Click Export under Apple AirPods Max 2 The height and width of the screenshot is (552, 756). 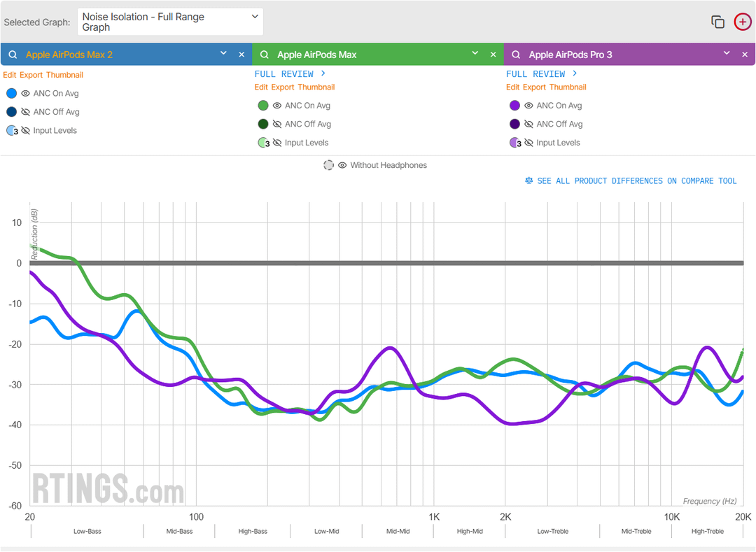(x=31, y=75)
